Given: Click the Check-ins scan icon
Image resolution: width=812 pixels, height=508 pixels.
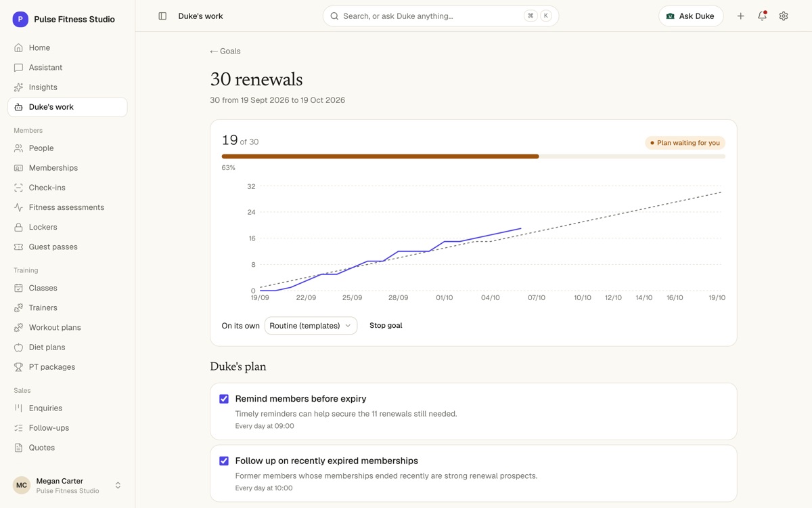Looking at the screenshot, I should pos(18,188).
